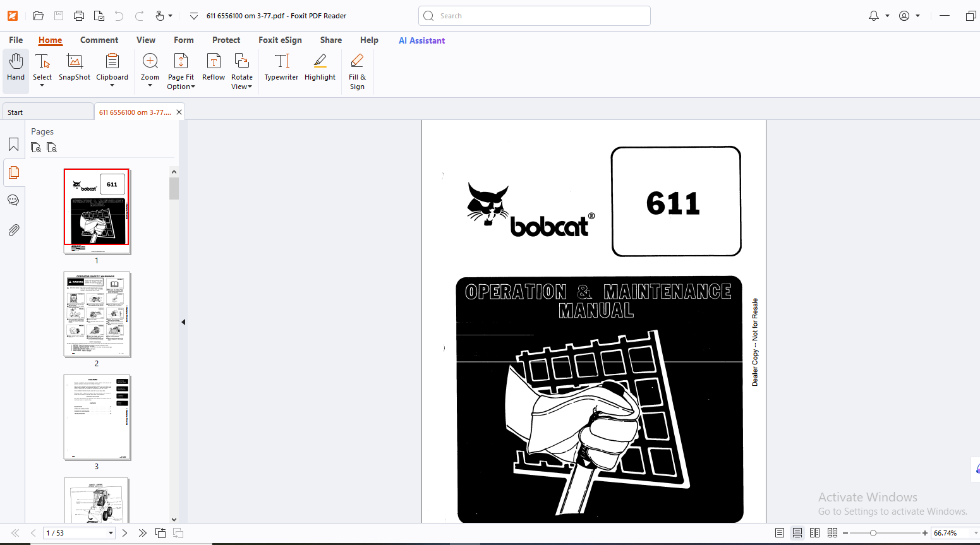Open the Comments panel icon
The width and height of the screenshot is (980, 545).
coord(13,200)
